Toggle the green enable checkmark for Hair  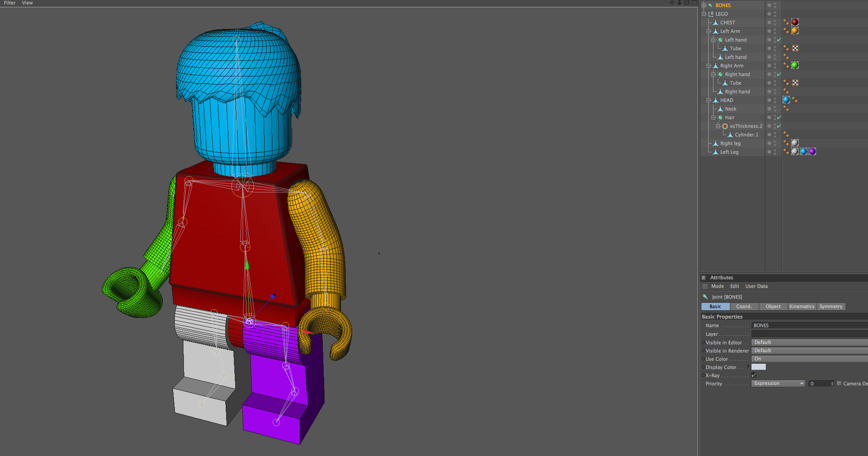[779, 117]
